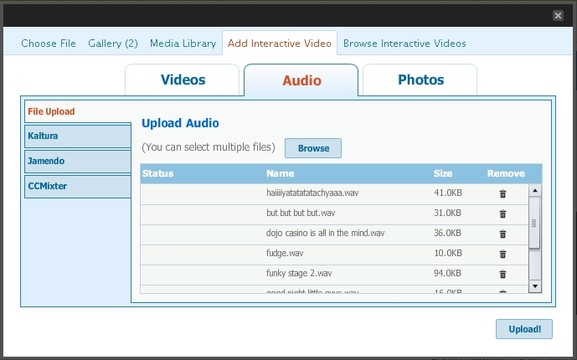Click the file list scrollbar thumb
The width and height of the screenshot is (577, 360).
click(534, 223)
